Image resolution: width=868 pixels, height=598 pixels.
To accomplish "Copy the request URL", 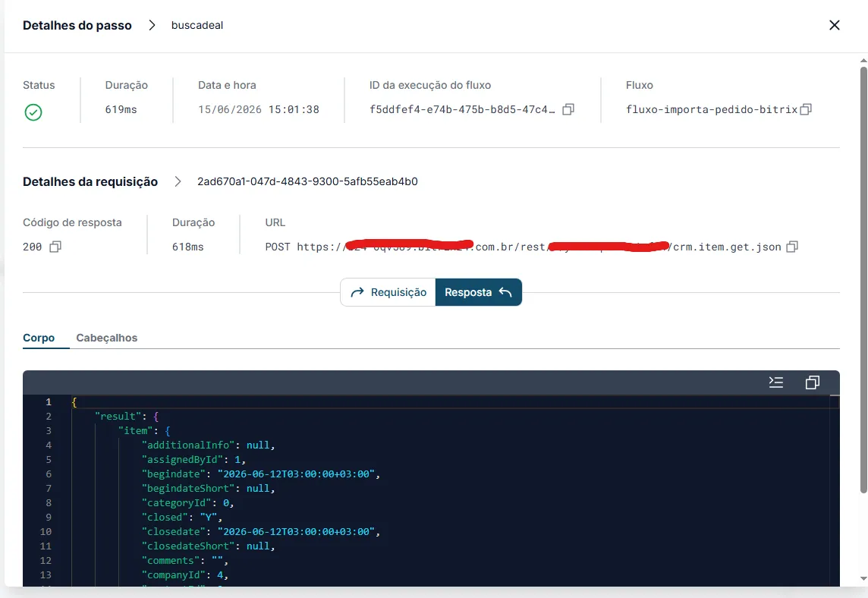I will tap(792, 247).
